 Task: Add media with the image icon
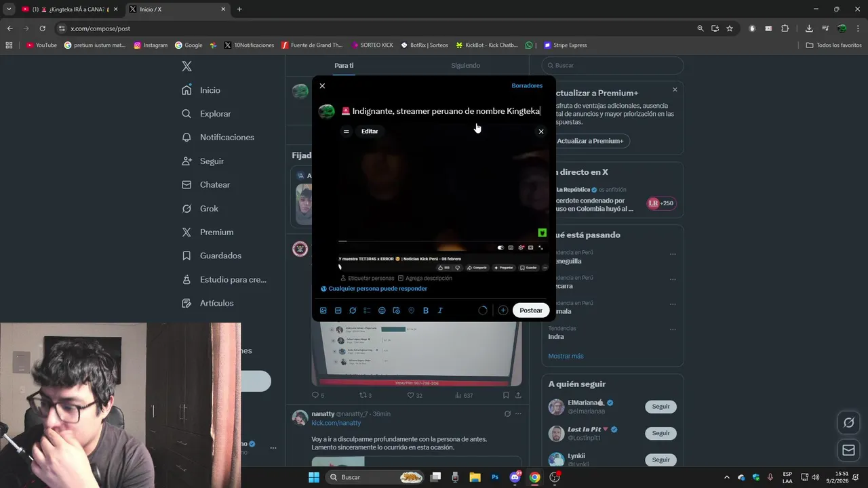323,310
